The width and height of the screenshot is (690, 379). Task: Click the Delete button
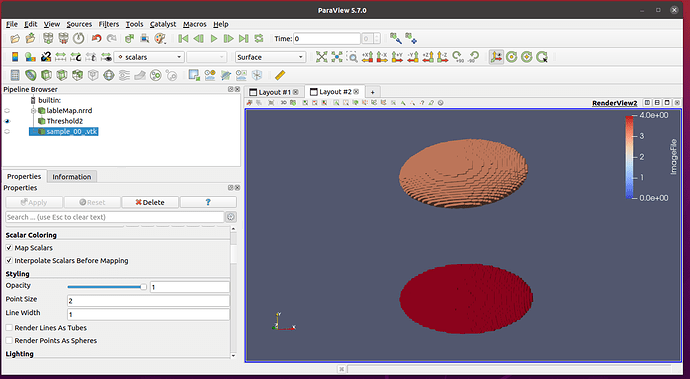tap(150, 202)
